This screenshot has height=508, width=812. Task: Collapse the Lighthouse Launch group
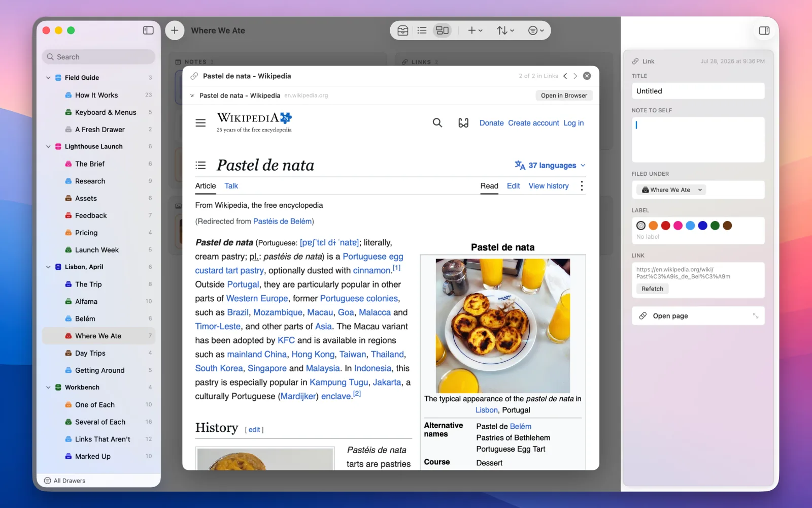[x=48, y=146]
